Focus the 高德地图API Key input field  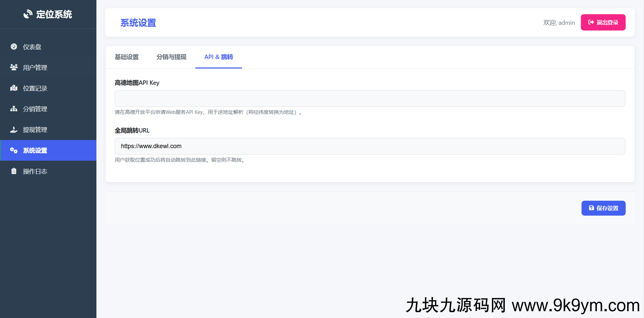pyautogui.click(x=370, y=99)
